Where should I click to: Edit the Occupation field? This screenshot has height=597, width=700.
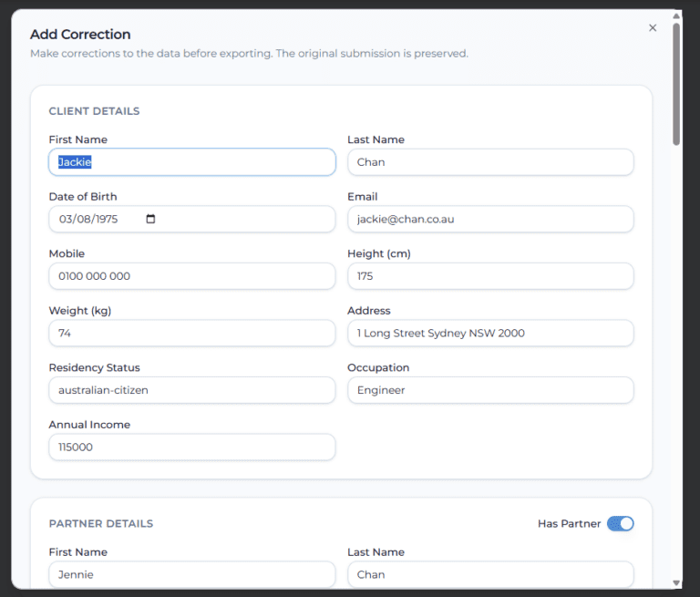pos(490,390)
